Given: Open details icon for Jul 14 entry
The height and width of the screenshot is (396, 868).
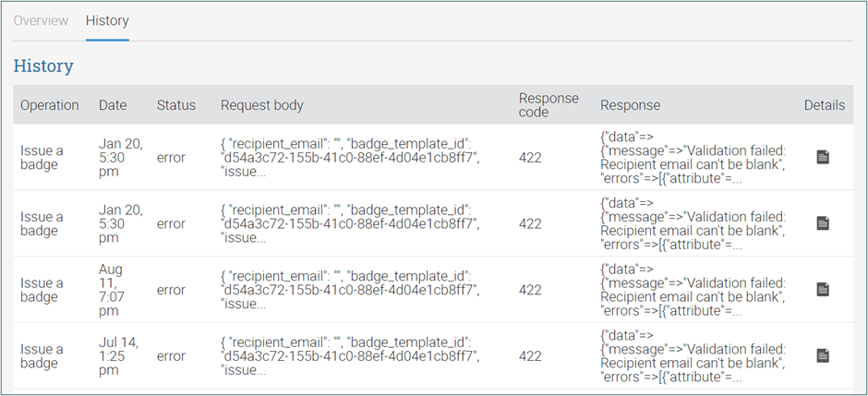Looking at the screenshot, I should click(823, 355).
